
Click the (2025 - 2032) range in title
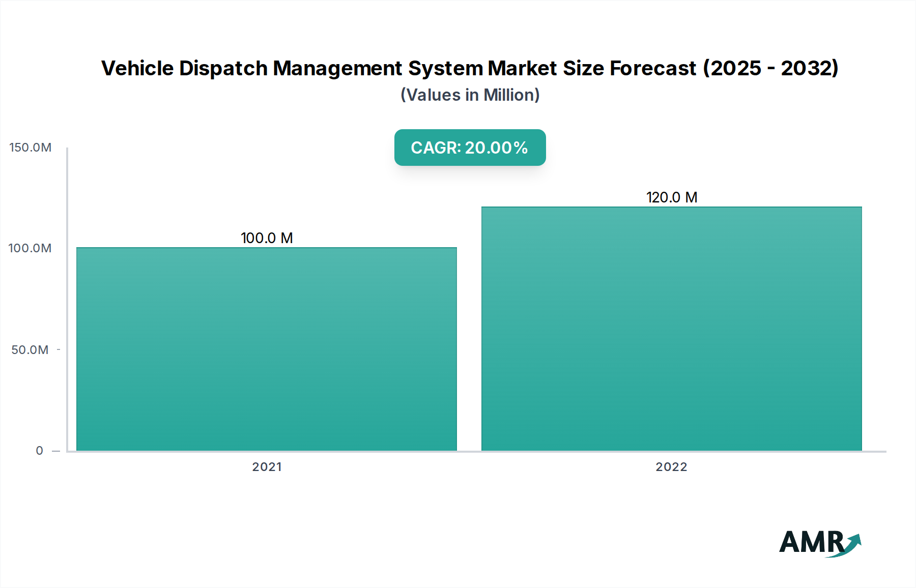click(x=770, y=68)
